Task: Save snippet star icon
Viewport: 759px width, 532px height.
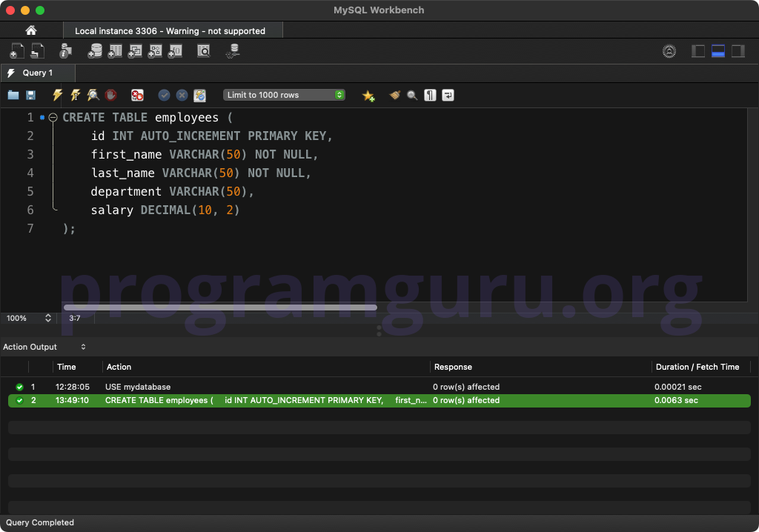Action: 368,96
